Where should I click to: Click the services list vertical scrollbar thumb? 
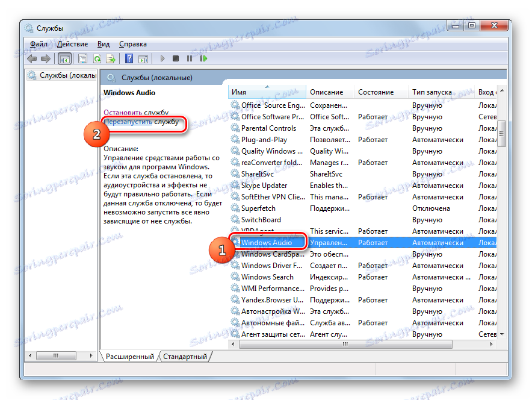pyautogui.click(x=502, y=134)
